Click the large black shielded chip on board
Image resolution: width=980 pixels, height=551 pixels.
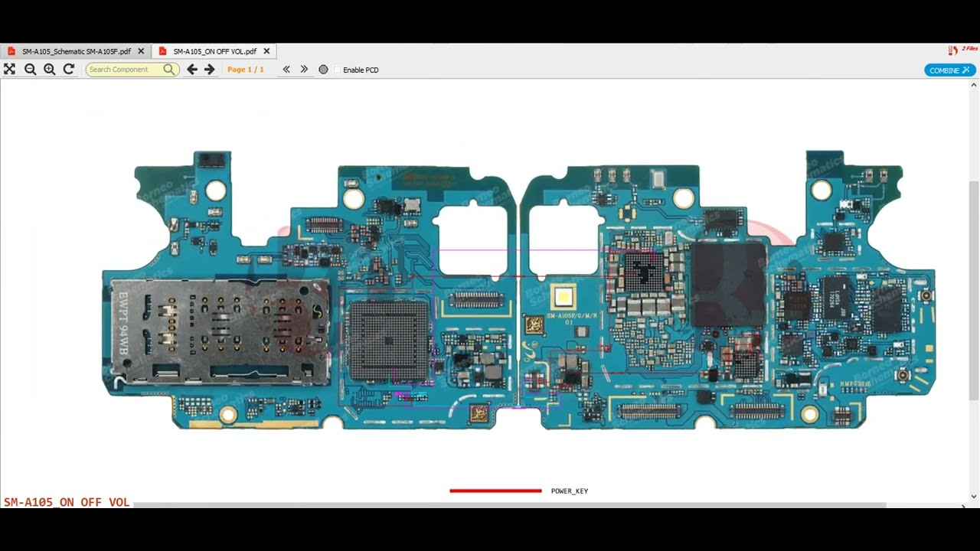click(x=729, y=285)
